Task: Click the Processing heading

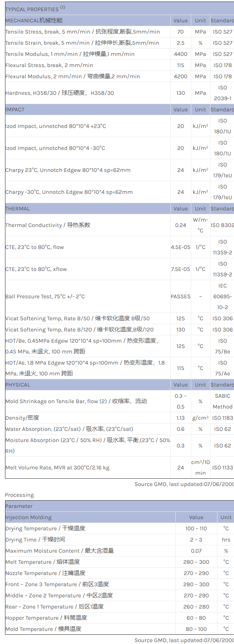Action: click(19, 495)
